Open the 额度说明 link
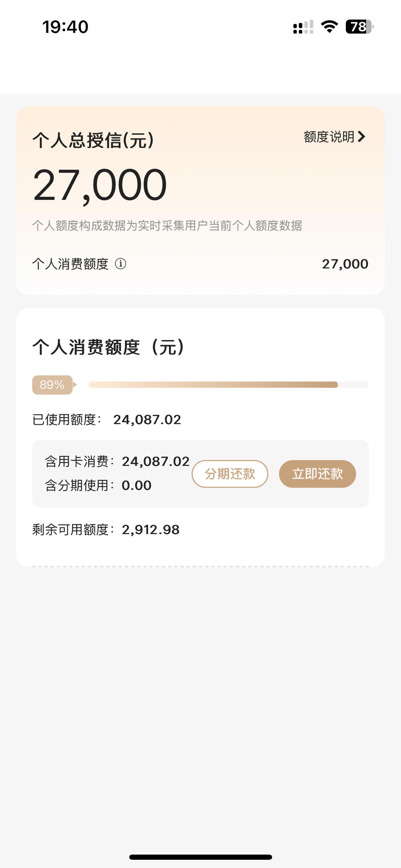This screenshot has width=401, height=868. [334, 137]
